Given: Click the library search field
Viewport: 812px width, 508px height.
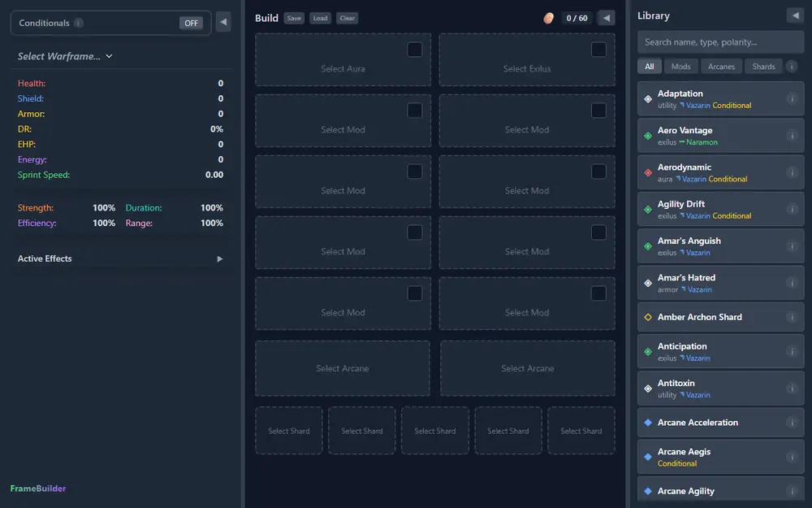Looking at the screenshot, I should tap(720, 42).
